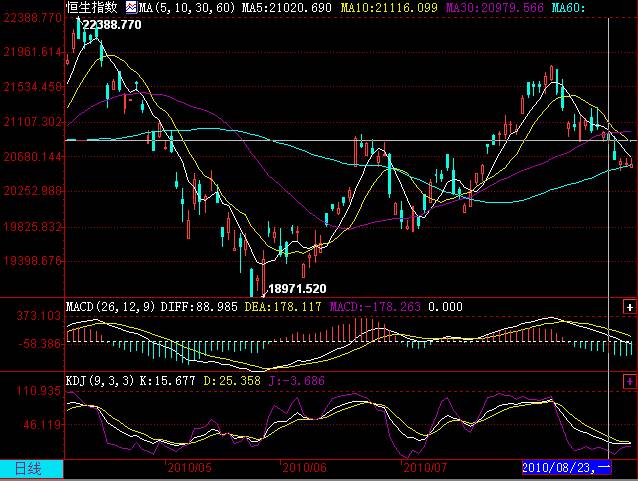This screenshot has width=638, height=481.
Task: Select the purple MA30:20979.566 value
Action: (494, 7)
